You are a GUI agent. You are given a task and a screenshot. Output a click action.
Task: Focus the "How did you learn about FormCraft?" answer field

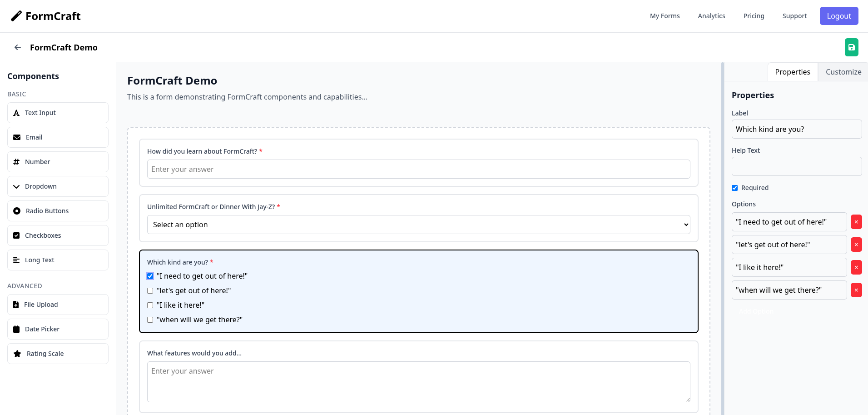point(418,169)
